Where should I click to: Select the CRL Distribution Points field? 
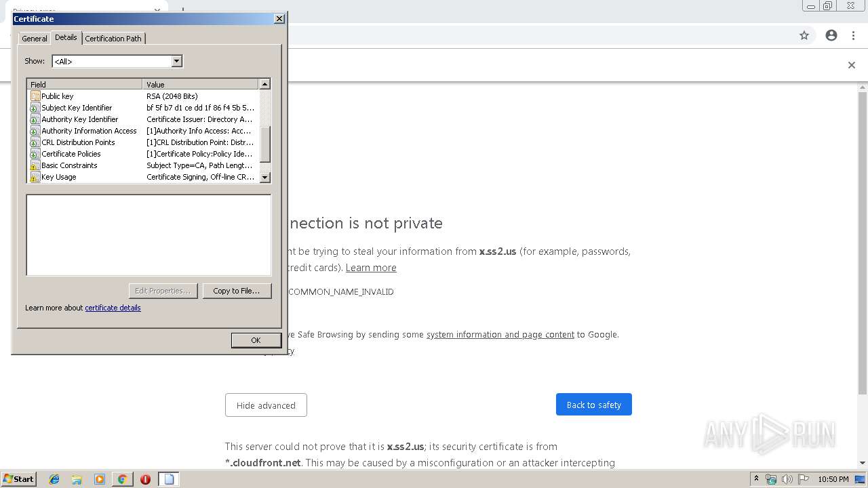[x=143, y=142]
